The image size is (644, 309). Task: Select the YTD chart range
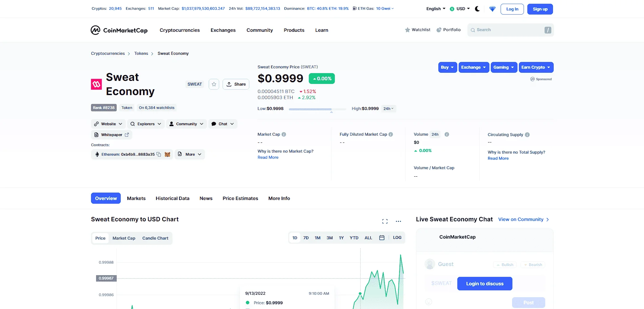354,238
